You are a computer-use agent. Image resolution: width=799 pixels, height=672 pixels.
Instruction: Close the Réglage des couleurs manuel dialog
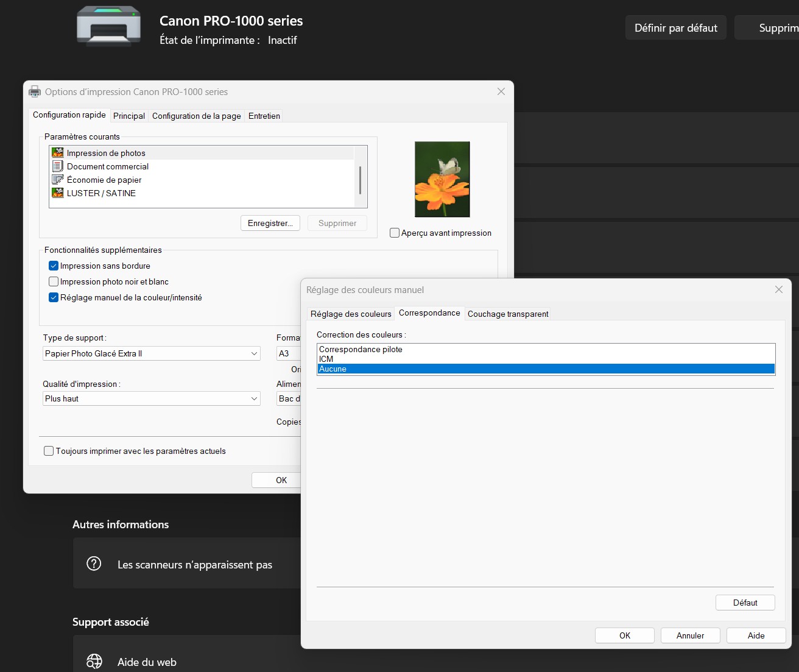pos(779,289)
